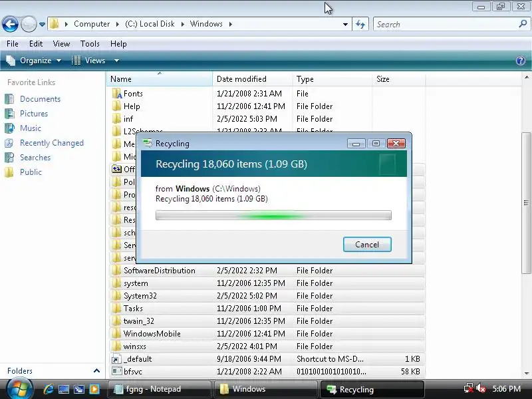Click the blue Help question mark icon
This screenshot has width=532, height=399.
tap(521, 61)
